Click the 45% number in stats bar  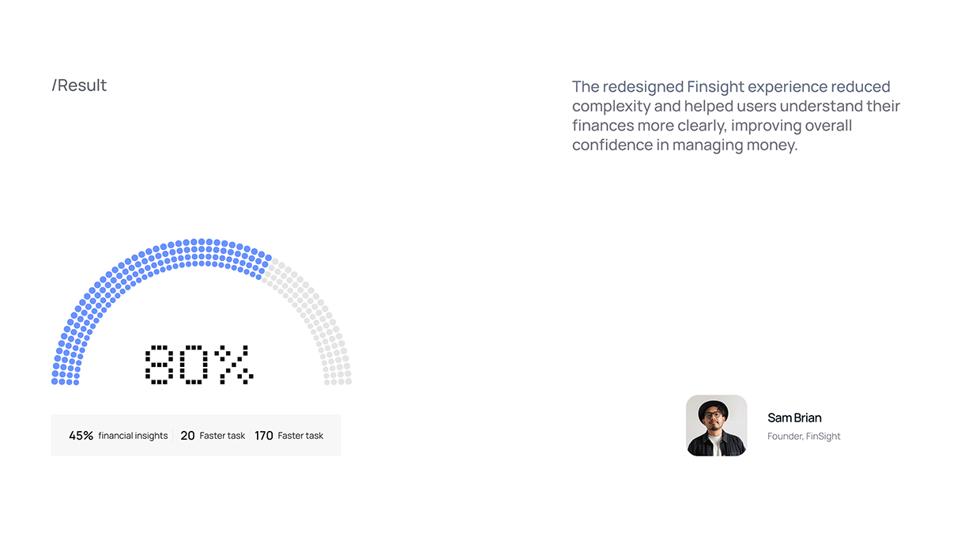[81, 436]
